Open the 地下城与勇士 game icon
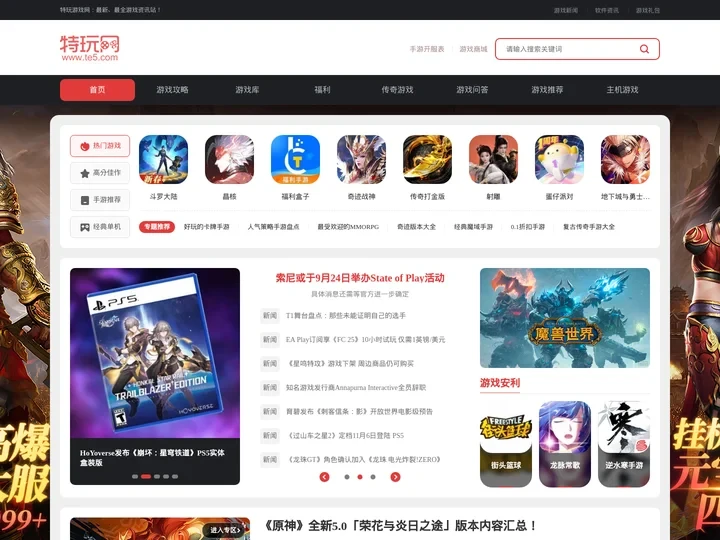 [625, 159]
